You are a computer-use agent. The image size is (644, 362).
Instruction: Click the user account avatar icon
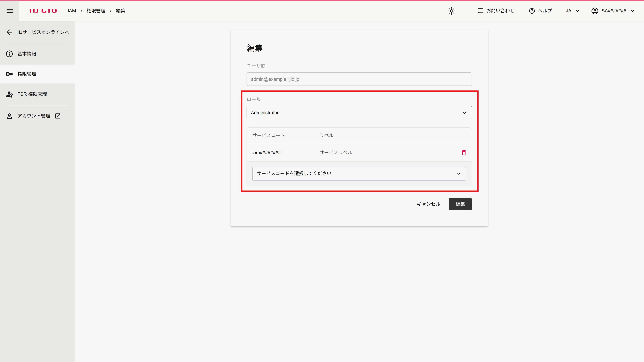595,11
